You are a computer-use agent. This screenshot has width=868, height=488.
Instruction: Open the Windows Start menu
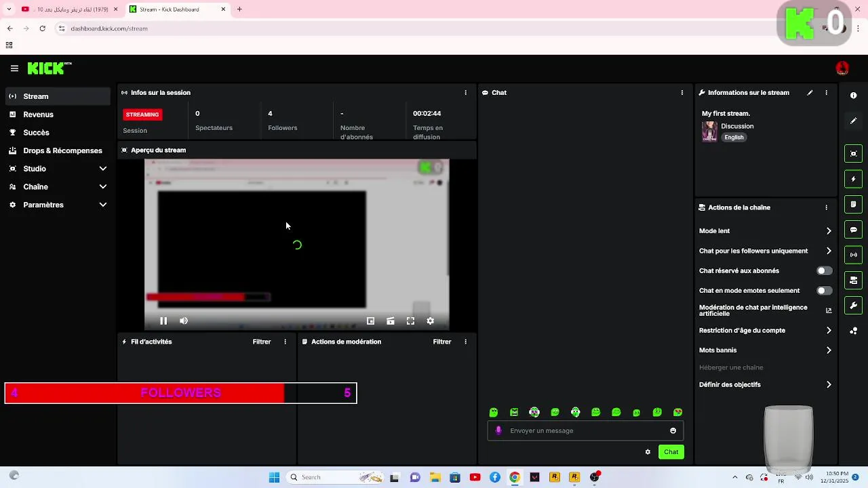point(274,478)
